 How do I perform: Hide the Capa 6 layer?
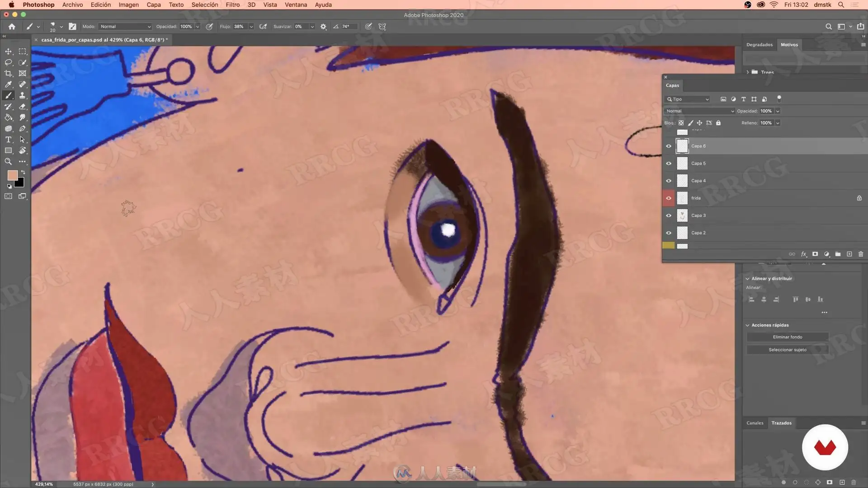coord(669,146)
